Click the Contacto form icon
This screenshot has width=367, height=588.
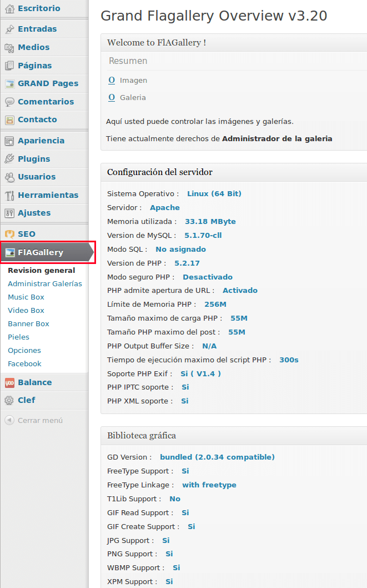[9, 120]
